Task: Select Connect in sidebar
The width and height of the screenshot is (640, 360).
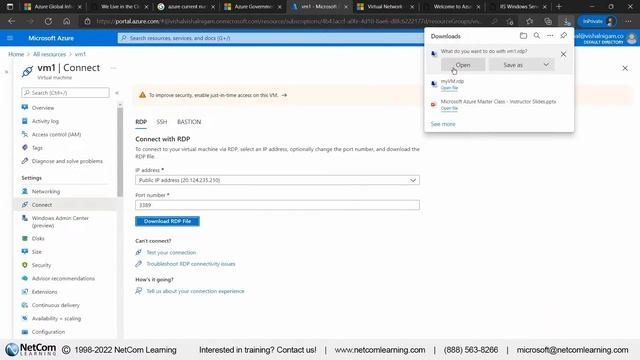Action: (x=42, y=205)
